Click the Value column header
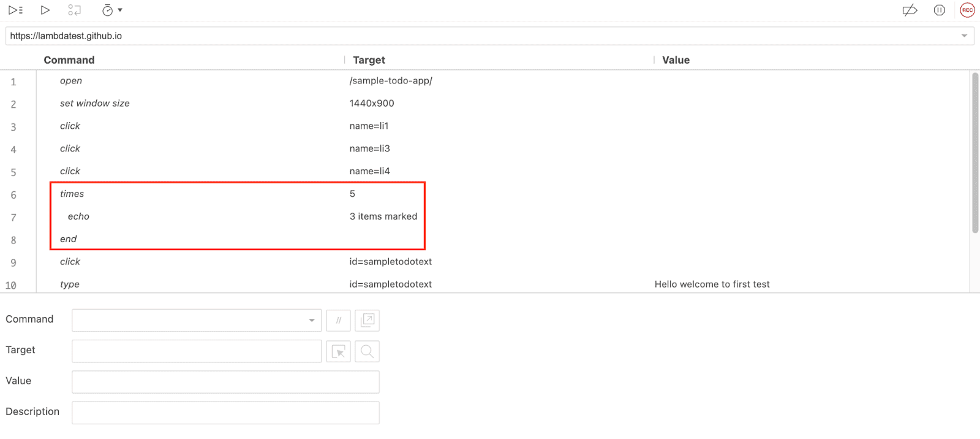The width and height of the screenshot is (980, 439). pos(676,60)
